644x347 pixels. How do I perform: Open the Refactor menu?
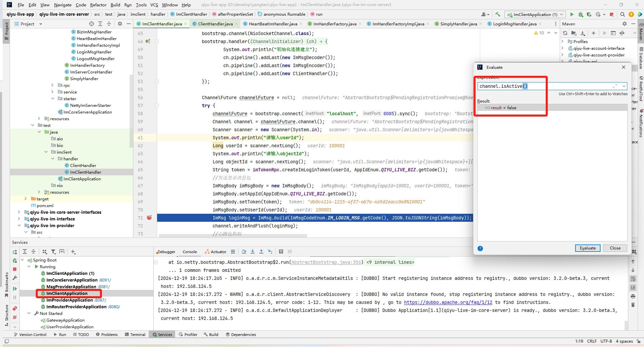click(x=98, y=5)
